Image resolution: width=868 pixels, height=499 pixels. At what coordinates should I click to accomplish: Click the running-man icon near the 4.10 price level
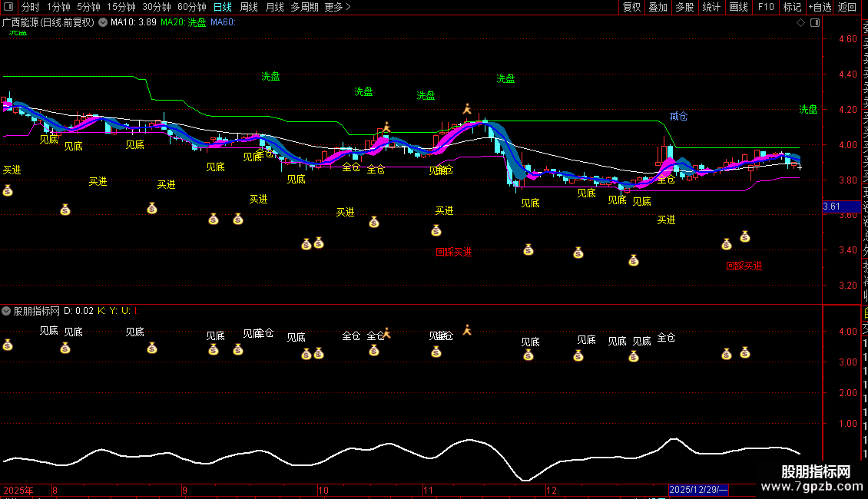(x=386, y=127)
